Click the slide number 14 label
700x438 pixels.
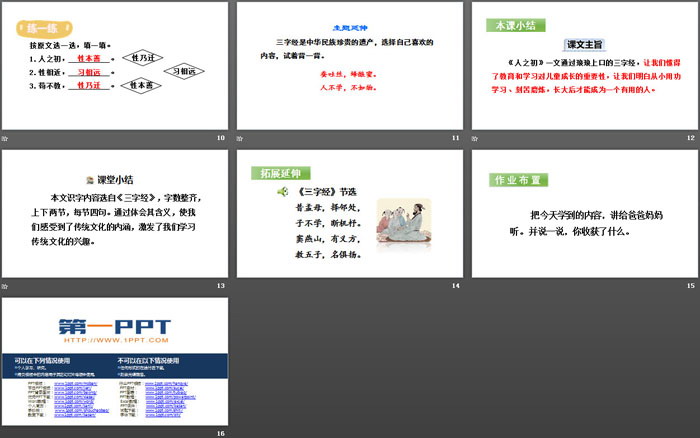pos(455,286)
